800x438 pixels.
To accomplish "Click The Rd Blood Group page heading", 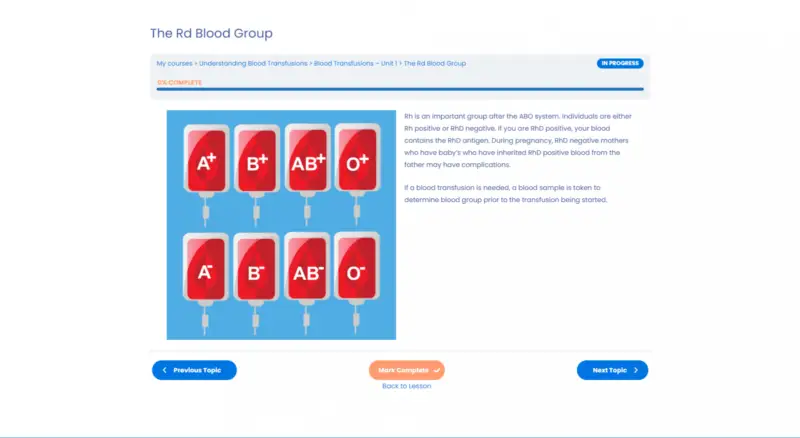I will (x=211, y=34).
